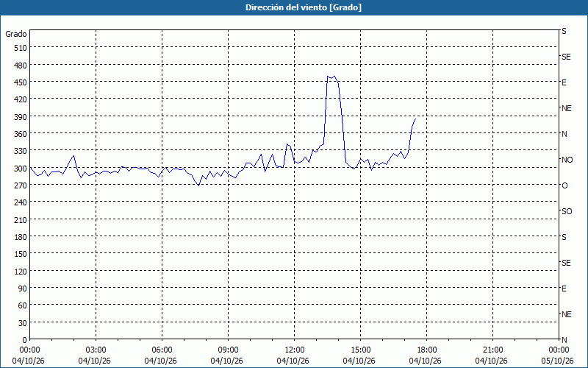
Task: Click the 03:00 time axis label
Action: click(96, 350)
